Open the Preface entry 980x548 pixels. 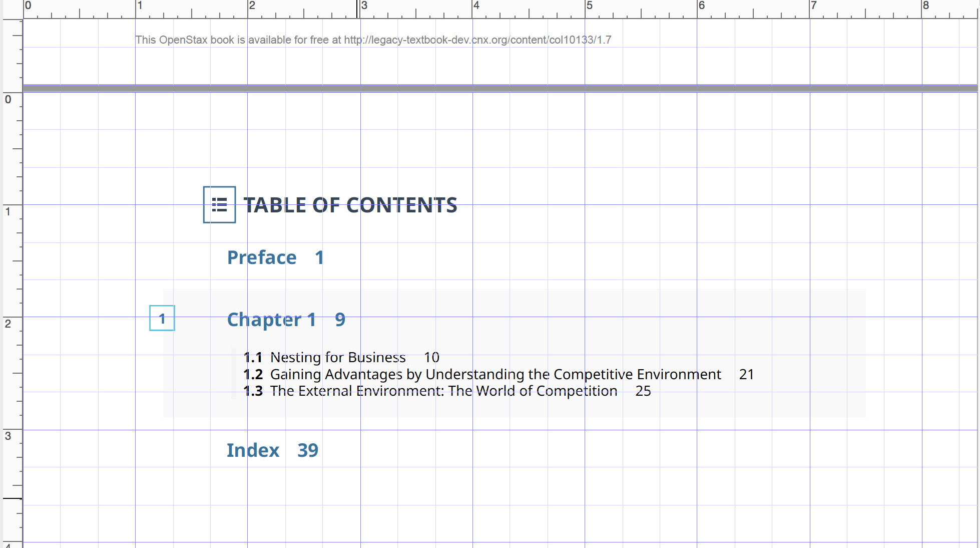(262, 257)
